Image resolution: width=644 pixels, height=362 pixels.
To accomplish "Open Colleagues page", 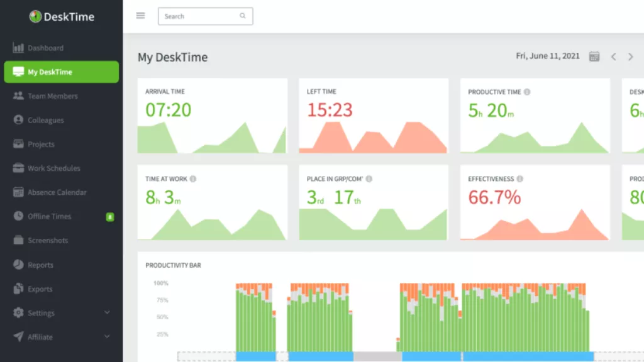I will point(45,120).
